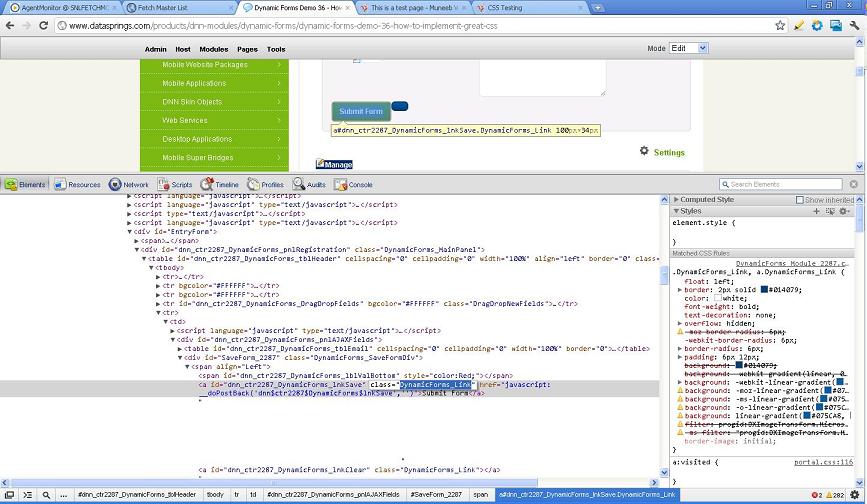The height and width of the screenshot is (504, 867).
Task: Open the Admin menu
Action: click(155, 49)
